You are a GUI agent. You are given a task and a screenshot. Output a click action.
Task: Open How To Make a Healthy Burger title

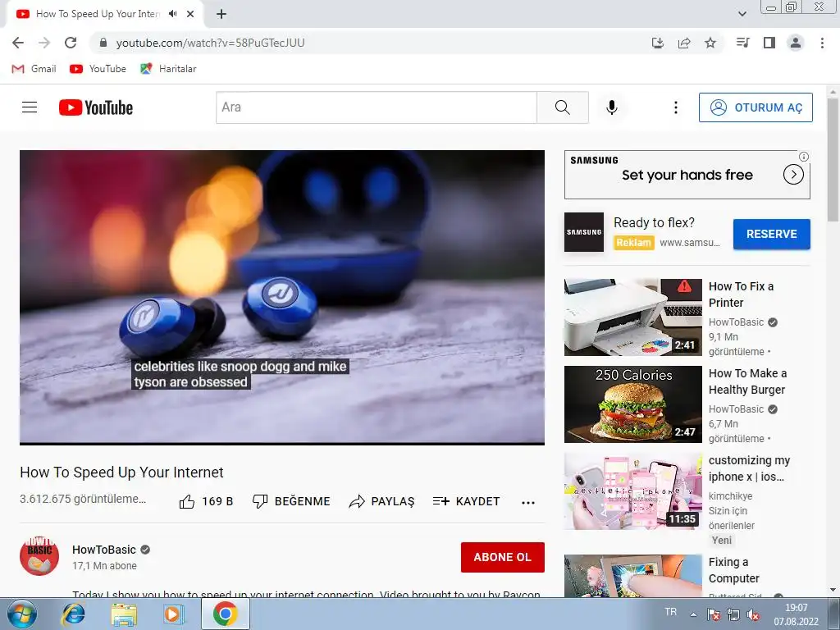[x=748, y=381]
